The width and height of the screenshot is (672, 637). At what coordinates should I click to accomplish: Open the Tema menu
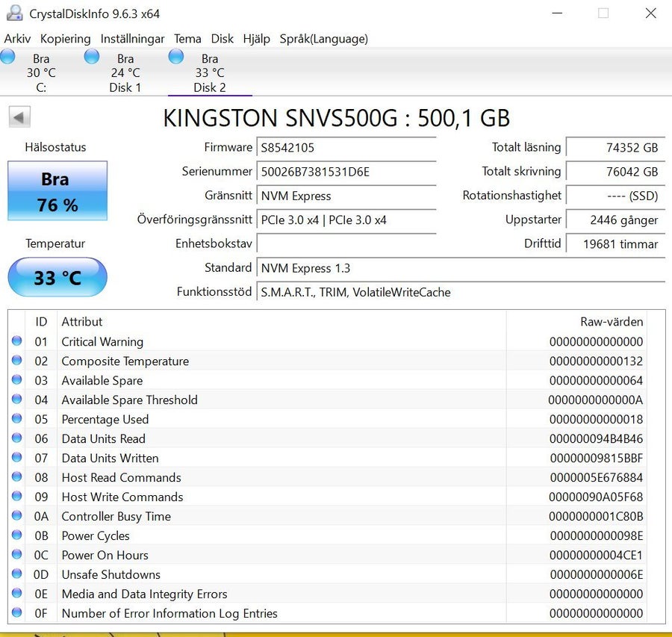tap(187, 39)
